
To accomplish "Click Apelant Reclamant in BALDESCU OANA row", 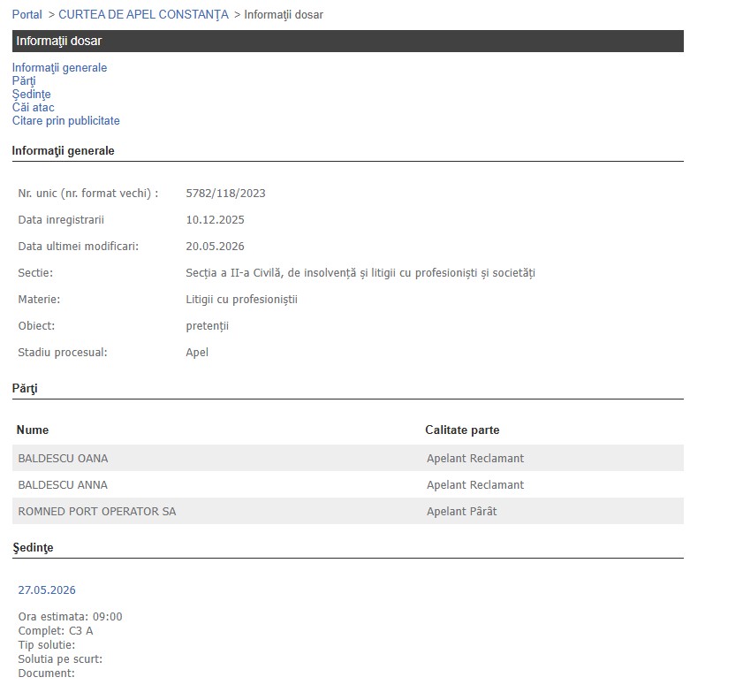I will (475, 459).
